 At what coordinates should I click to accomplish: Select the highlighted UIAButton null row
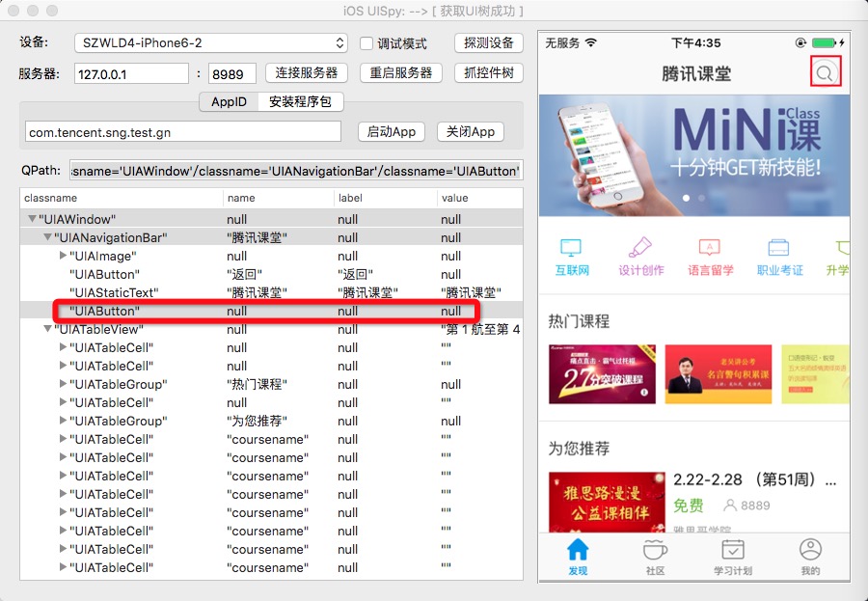(x=271, y=311)
